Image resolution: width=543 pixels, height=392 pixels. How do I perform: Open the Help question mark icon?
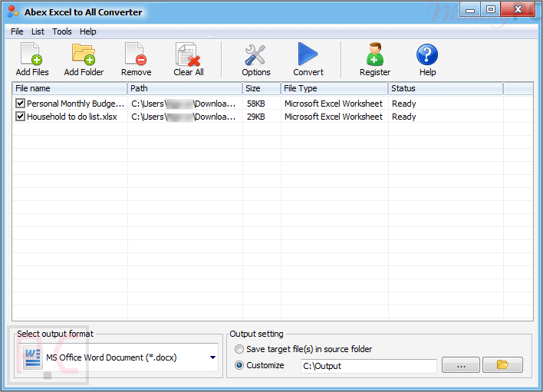pos(427,54)
